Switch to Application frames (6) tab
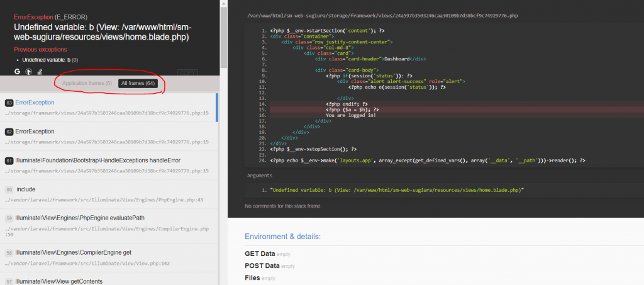 87,84
